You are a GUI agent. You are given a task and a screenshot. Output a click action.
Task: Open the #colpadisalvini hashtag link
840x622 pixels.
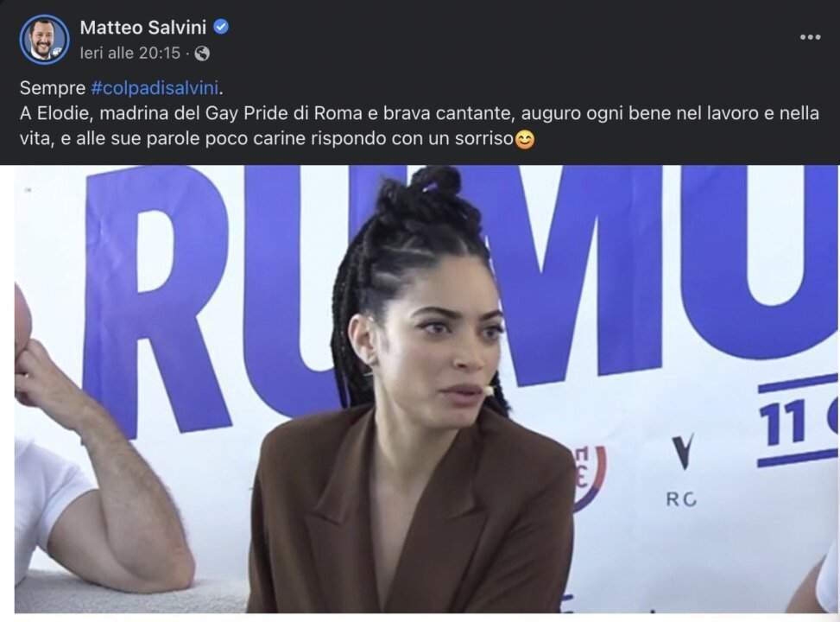tap(155, 88)
